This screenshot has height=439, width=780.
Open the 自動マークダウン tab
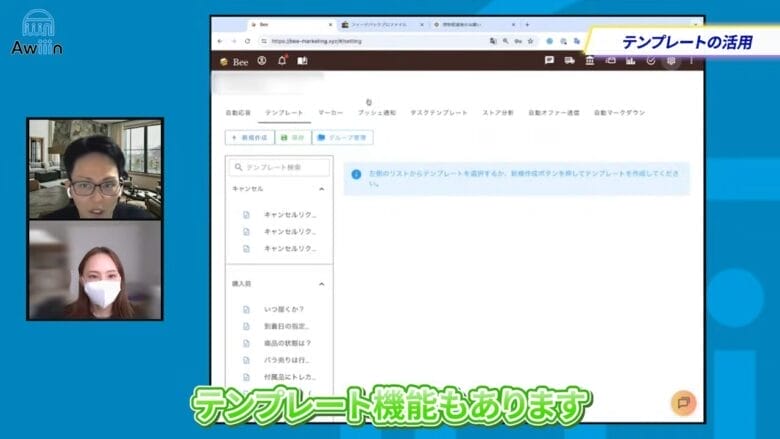pyautogui.click(x=619, y=113)
